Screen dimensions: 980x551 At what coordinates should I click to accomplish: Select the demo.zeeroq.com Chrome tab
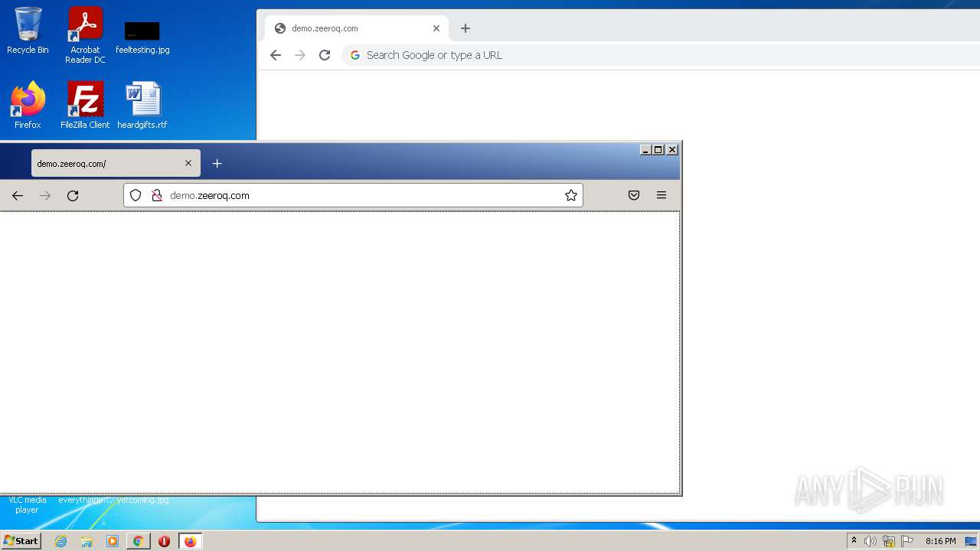tap(357, 28)
